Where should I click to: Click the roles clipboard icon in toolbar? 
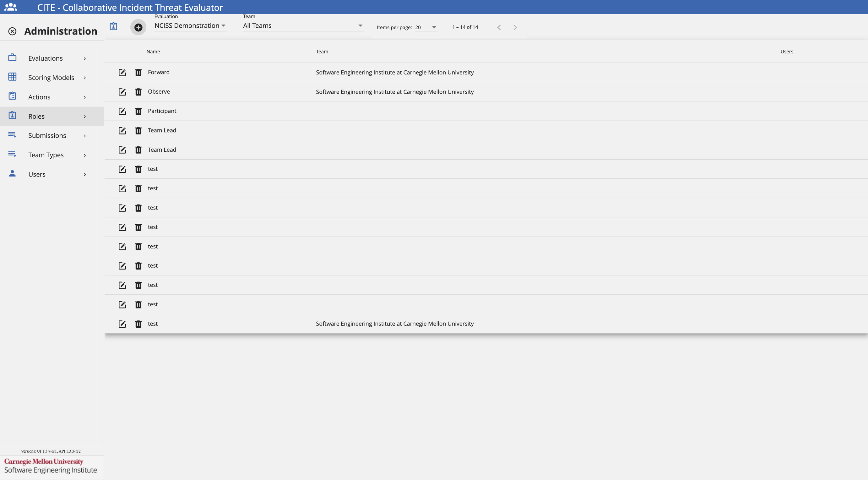[x=114, y=26]
